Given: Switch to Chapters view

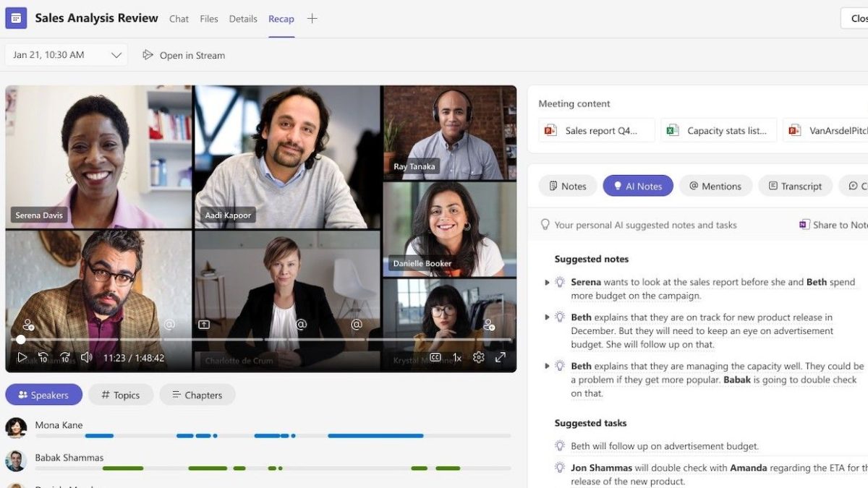Looking at the screenshot, I should coord(197,395).
